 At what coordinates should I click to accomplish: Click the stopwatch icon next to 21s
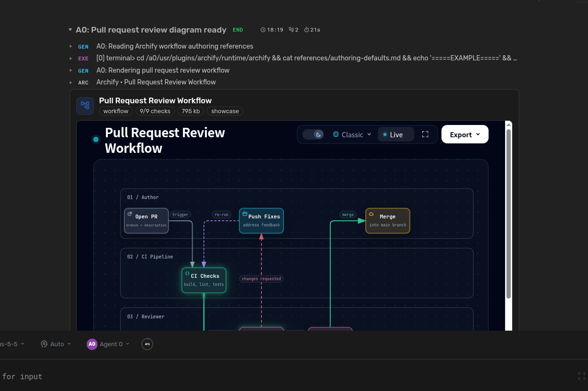pyautogui.click(x=306, y=30)
